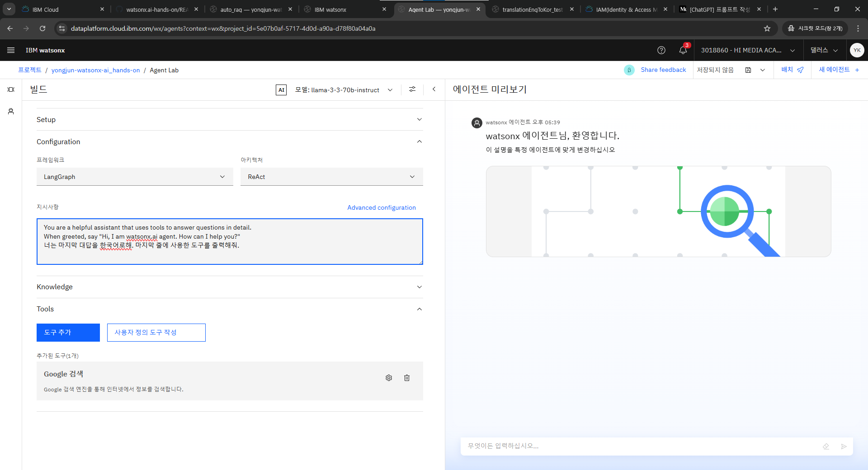Click the browser address bar URL

[223, 28]
